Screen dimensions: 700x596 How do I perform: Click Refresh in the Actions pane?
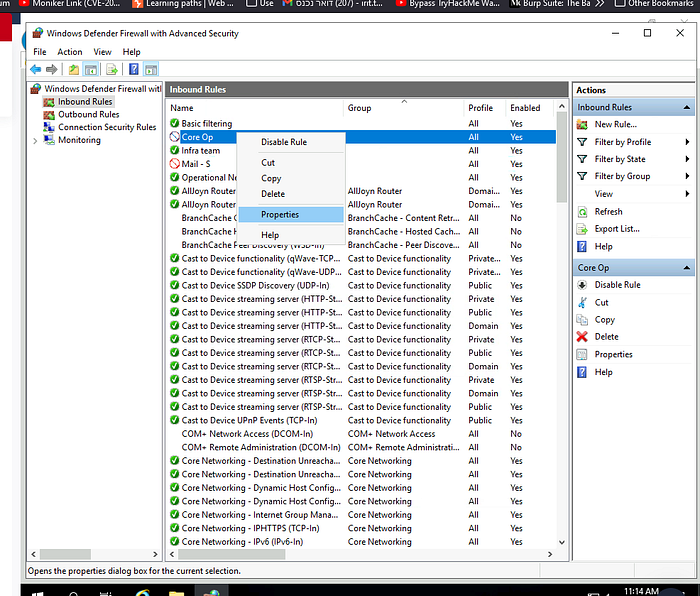[608, 212]
